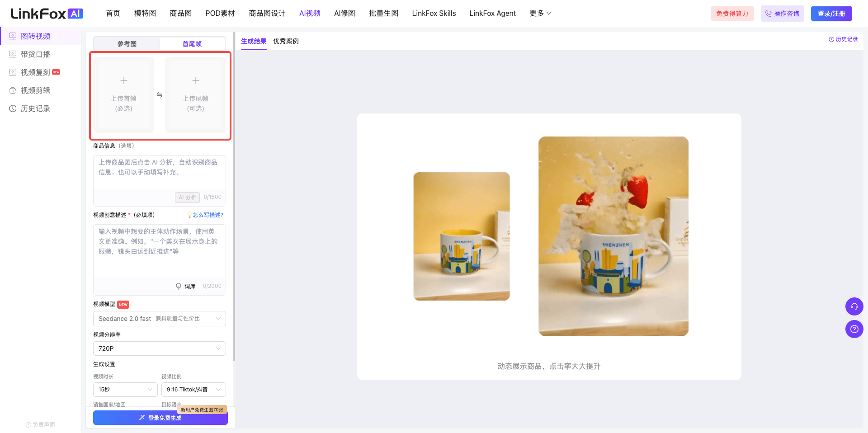This screenshot has width=868, height=433.
Task: Expand the 更多 menu
Action: click(x=540, y=14)
